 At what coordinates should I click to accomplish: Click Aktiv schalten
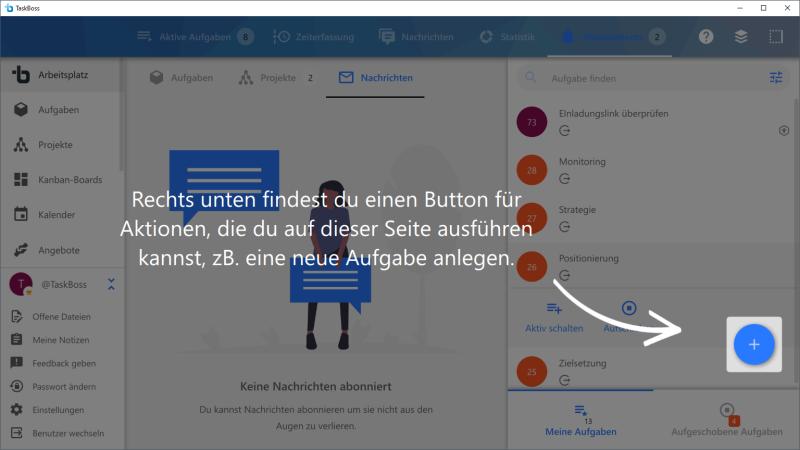coord(554,317)
